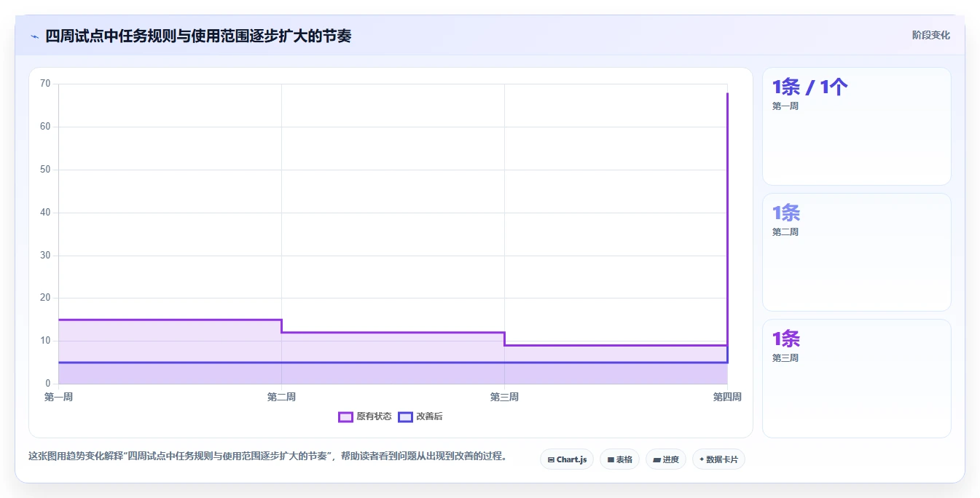The height and width of the screenshot is (498, 980).
Task: Select the 进度 chip
Action: (x=666, y=459)
